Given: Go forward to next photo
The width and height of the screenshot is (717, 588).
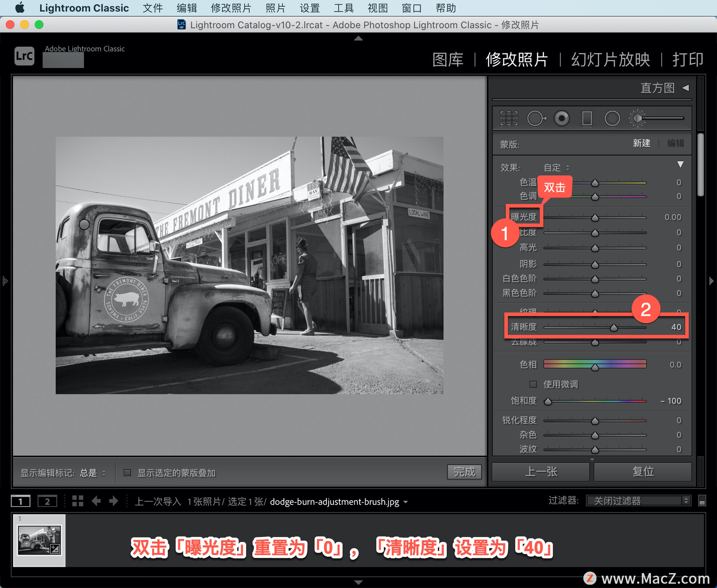Looking at the screenshot, I should [x=114, y=501].
